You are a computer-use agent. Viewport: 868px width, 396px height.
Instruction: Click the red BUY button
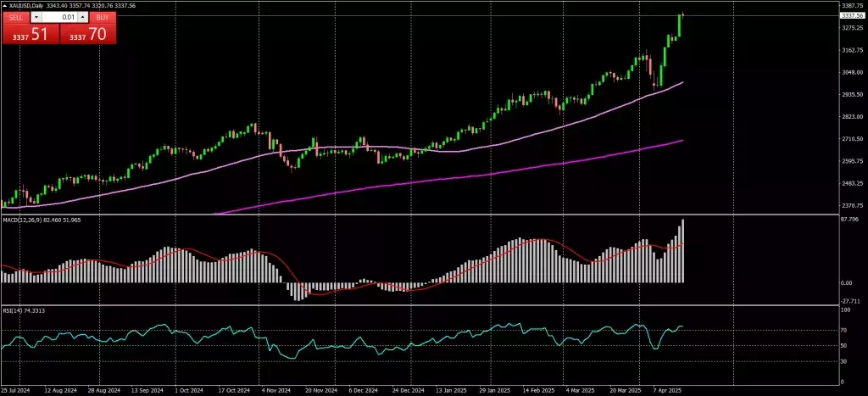(x=103, y=17)
